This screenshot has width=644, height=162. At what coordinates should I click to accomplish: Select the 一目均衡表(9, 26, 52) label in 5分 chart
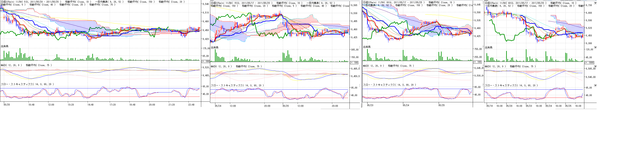click(109, 2)
